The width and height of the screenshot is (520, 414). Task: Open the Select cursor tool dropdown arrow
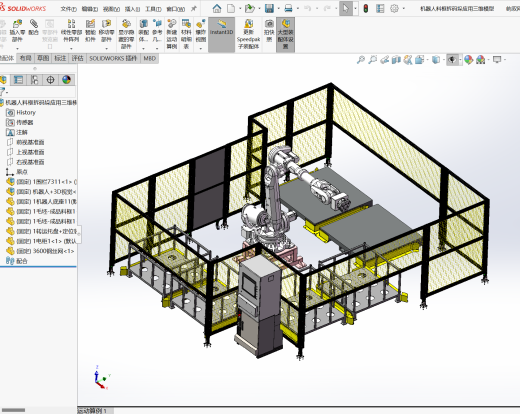[x=355, y=9]
